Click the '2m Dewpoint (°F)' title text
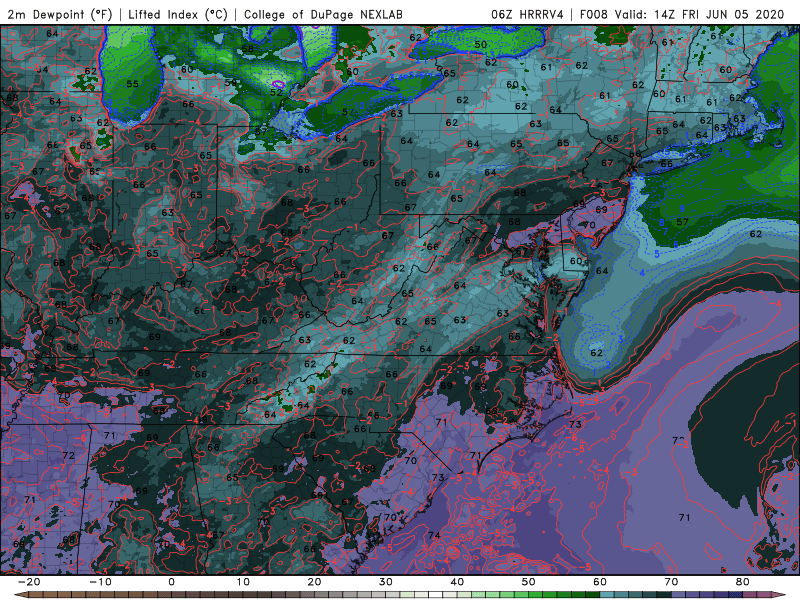The image size is (800, 600). (59, 14)
